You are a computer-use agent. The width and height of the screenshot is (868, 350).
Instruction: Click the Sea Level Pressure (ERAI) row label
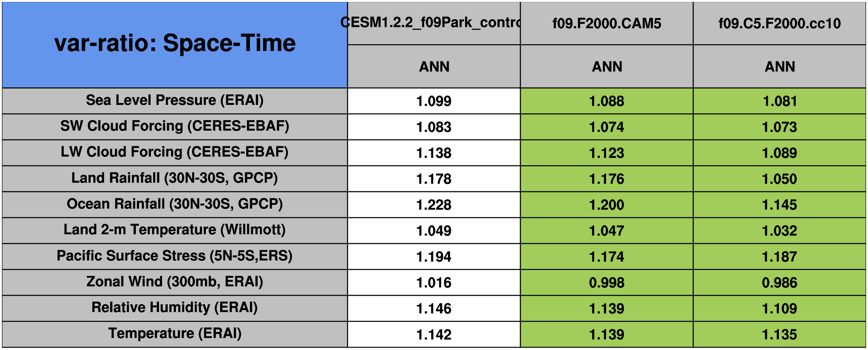pyautogui.click(x=175, y=101)
